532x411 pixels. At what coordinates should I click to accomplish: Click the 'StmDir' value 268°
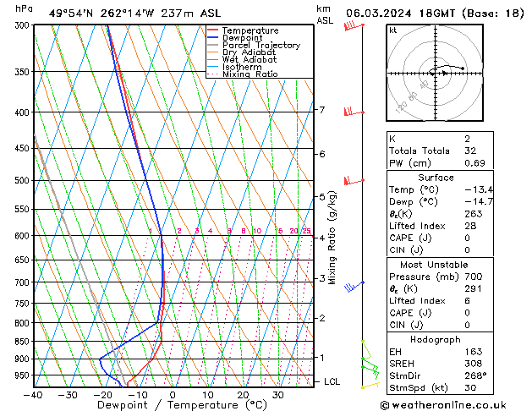pos(475,376)
